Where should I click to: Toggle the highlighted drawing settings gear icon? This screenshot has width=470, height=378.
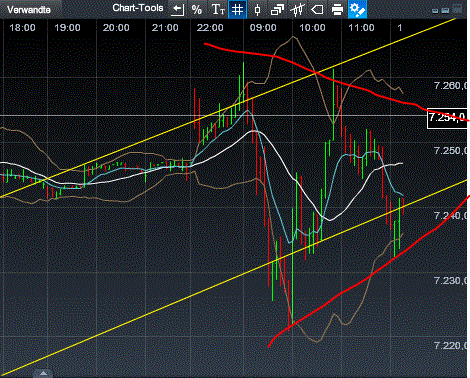click(x=357, y=9)
